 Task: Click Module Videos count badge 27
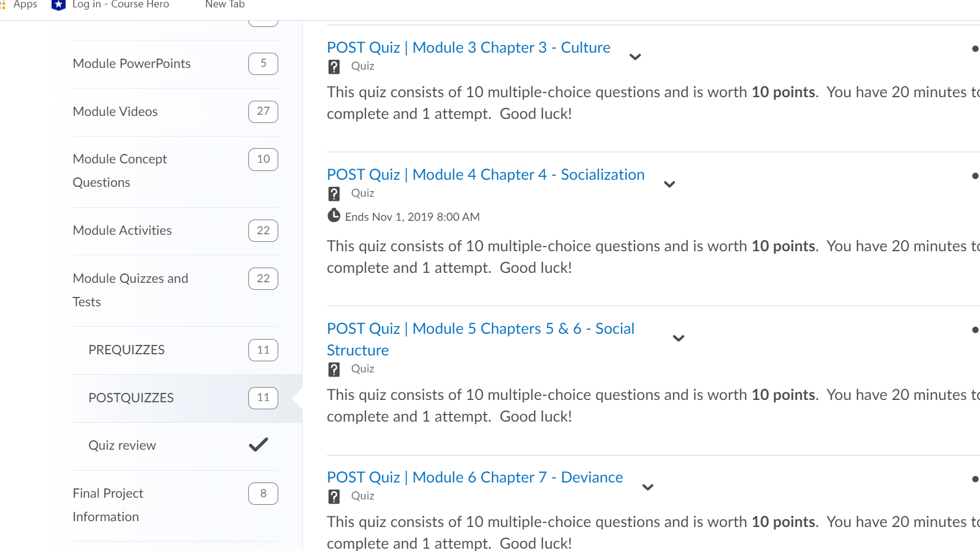(263, 111)
